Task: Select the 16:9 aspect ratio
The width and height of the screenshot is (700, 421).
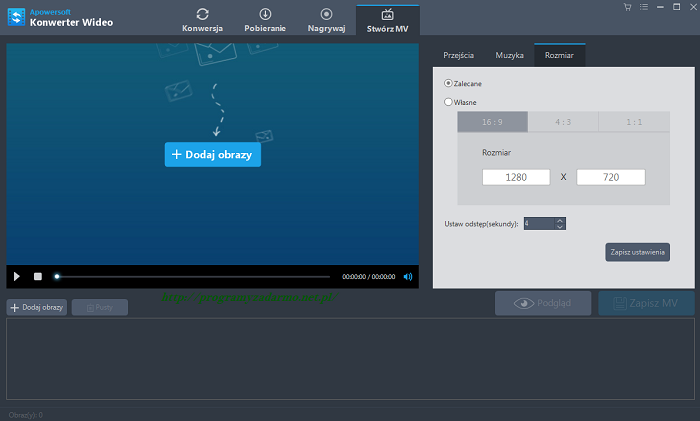Action: point(492,122)
